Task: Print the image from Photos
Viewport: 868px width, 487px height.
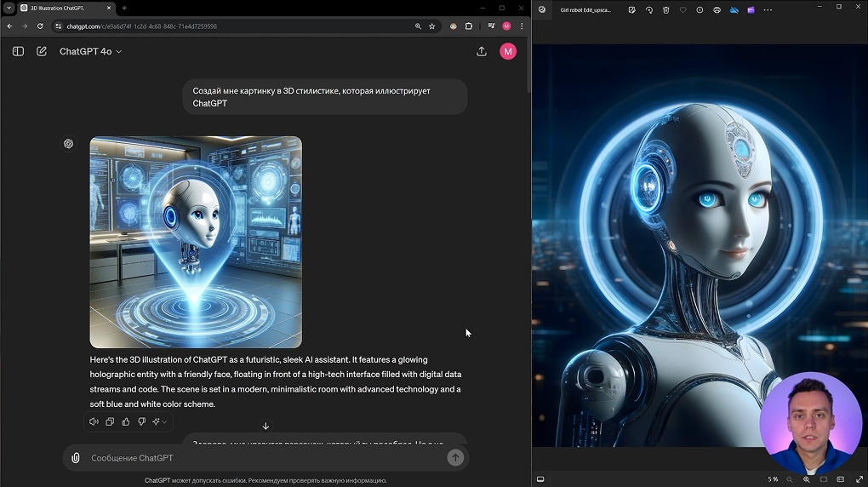Action: (x=717, y=10)
